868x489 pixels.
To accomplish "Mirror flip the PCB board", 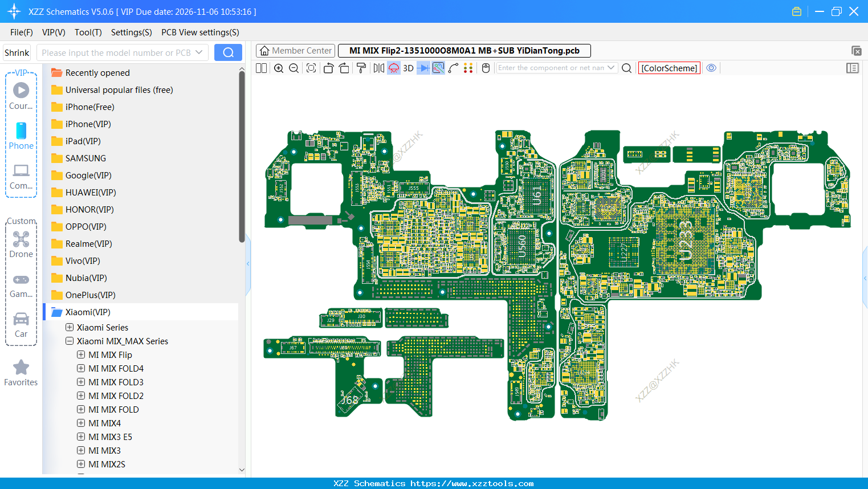I will coord(379,68).
